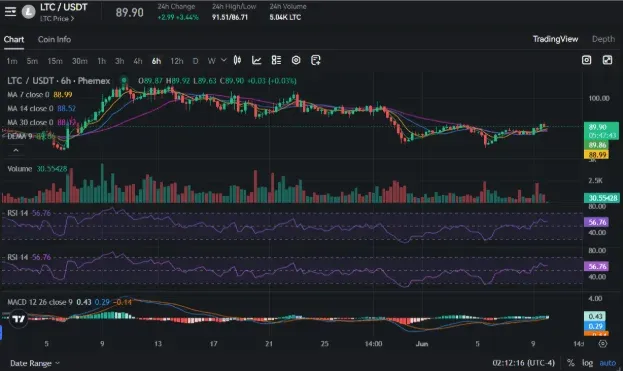Select the 1h timeframe

point(102,61)
